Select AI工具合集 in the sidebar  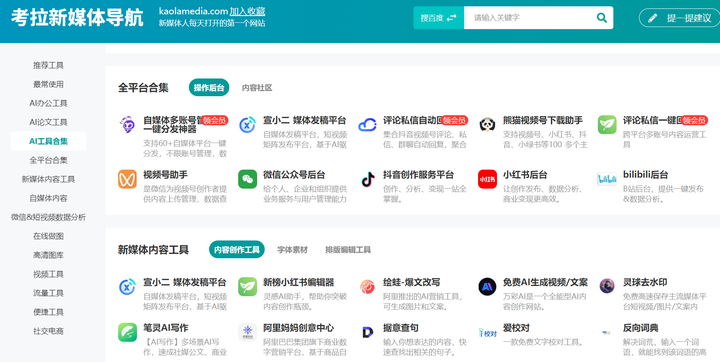[48, 141]
